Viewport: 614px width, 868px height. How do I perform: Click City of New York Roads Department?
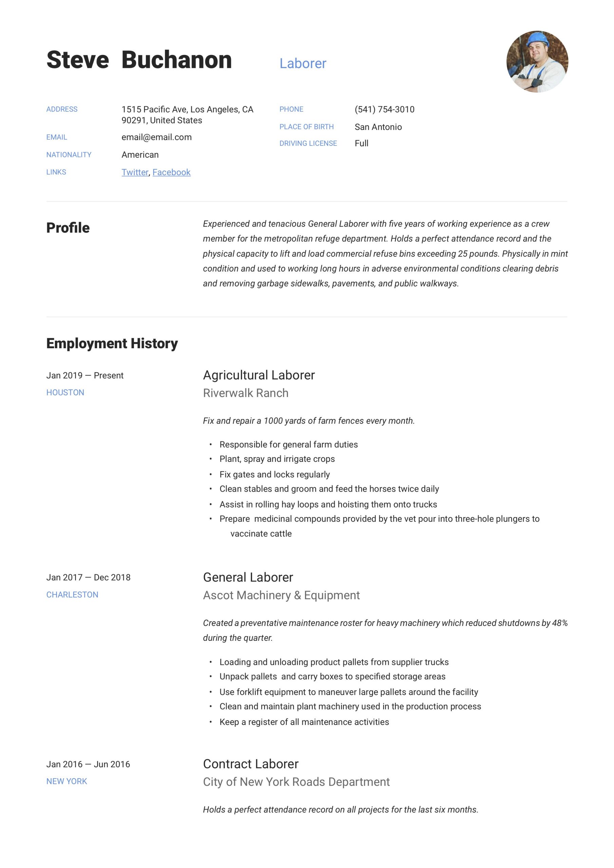coord(296,782)
